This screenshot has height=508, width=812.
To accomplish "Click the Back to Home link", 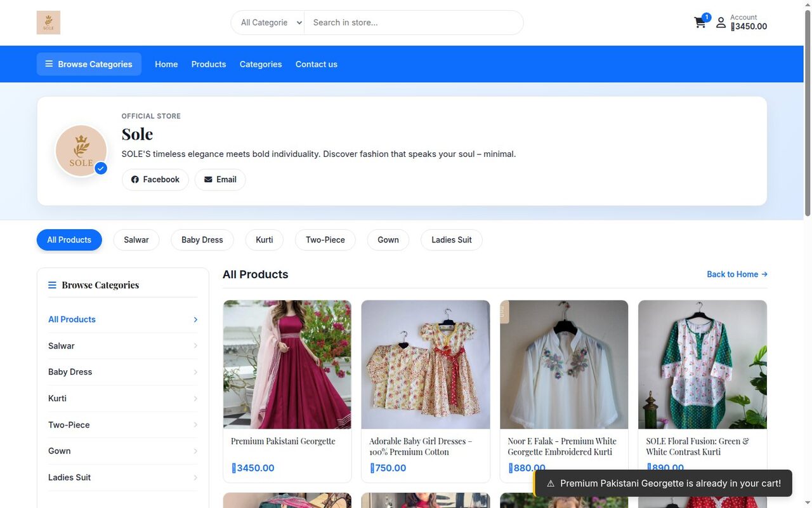I will click(737, 274).
